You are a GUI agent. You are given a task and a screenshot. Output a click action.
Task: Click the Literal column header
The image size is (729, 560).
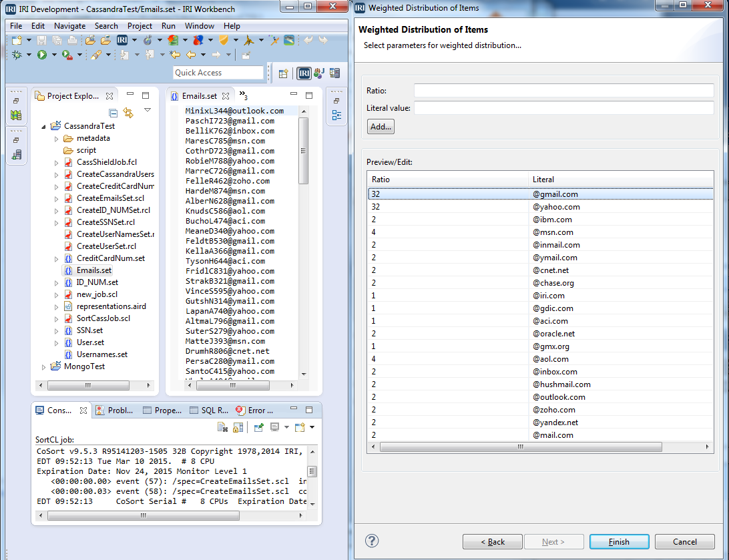[x=621, y=180]
